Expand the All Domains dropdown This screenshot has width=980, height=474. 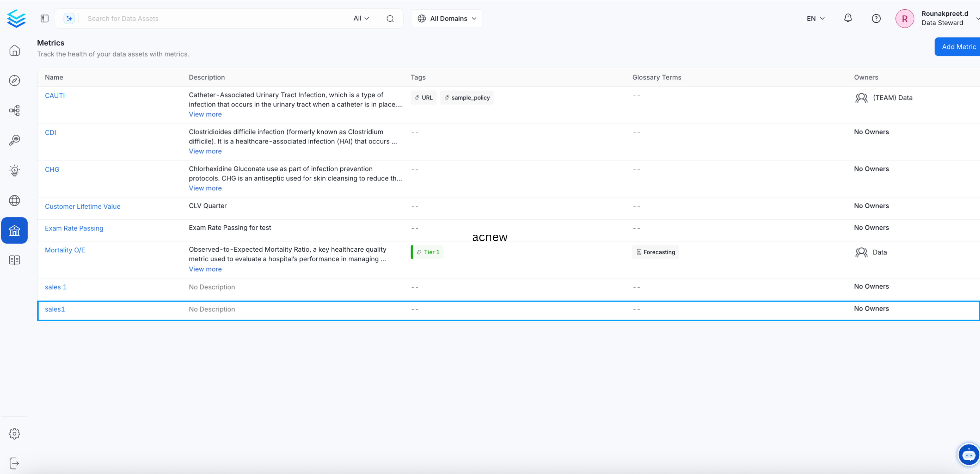coord(447,18)
